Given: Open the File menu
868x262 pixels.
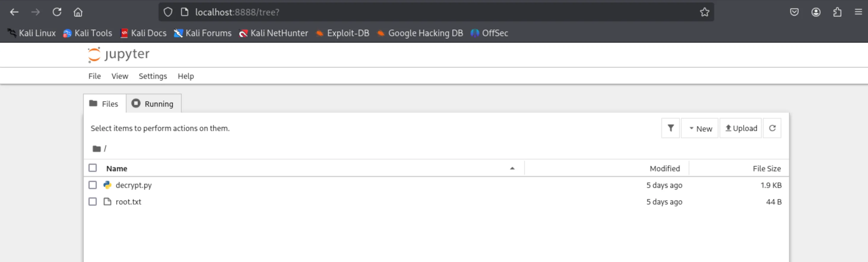Looking at the screenshot, I should tap(95, 76).
